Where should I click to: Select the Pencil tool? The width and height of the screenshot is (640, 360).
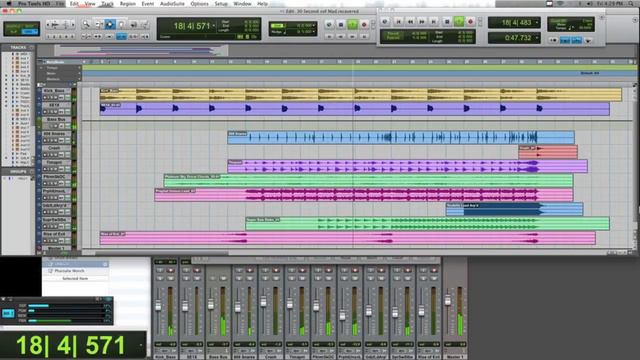[x=144, y=24]
